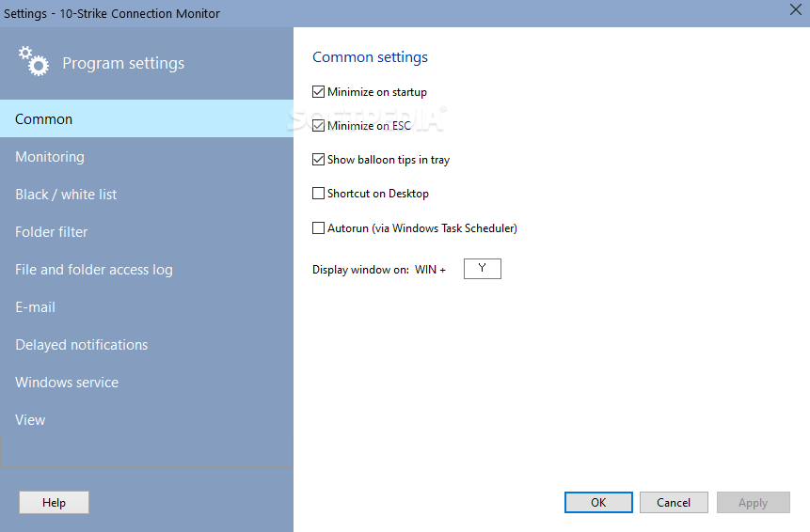
Task: Click the WIN + hotkey field
Action: tap(483, 269)
